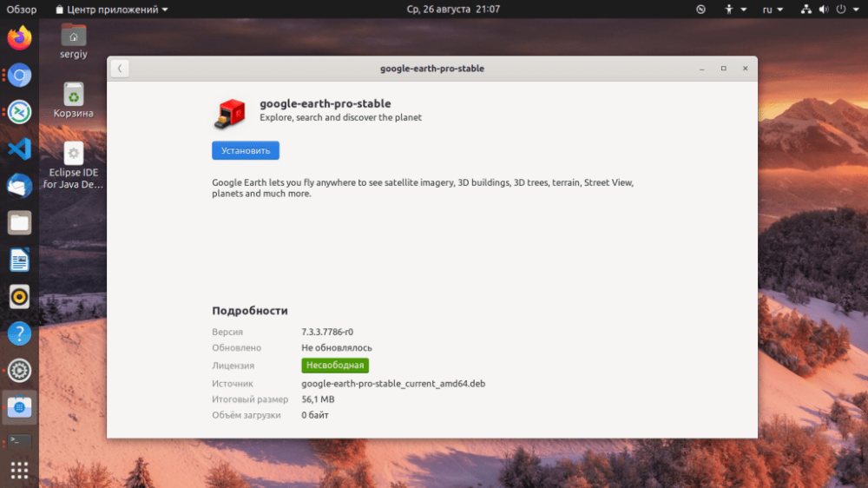Click the Google Earth description paragraph

click(423, 188)
